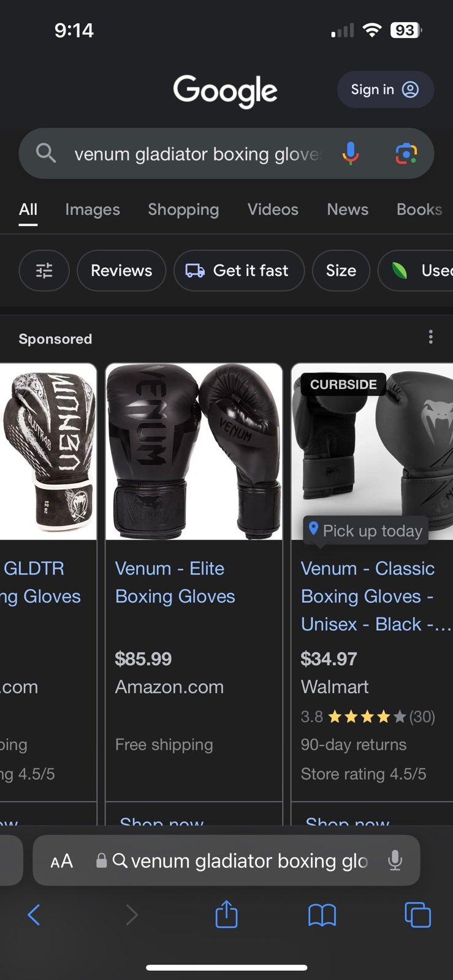The image size is (453, 980).
Task: Show Safari open tabs icon
Action: 418,915
